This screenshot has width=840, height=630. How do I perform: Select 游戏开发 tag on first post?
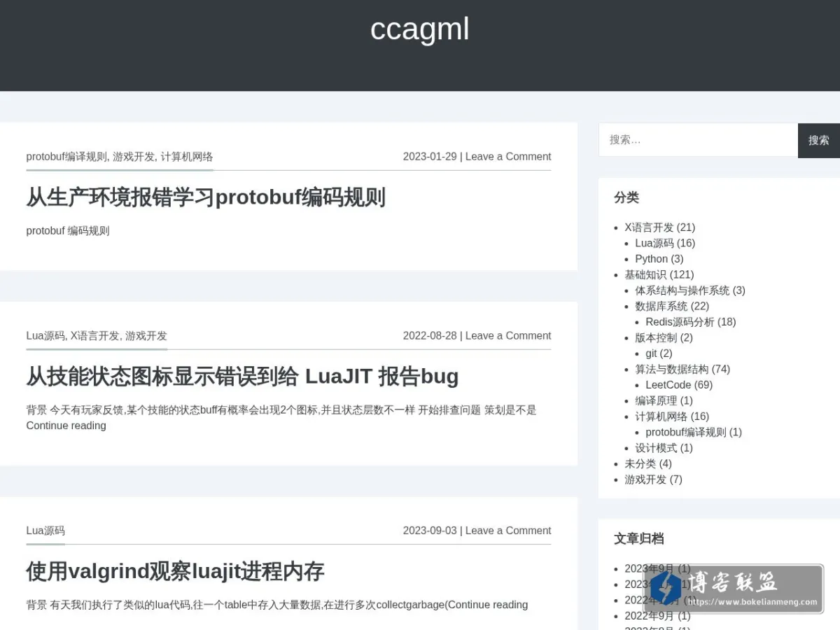[x=134, y=157]
